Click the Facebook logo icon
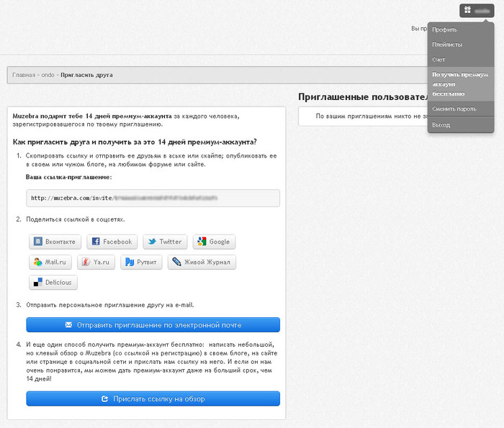The width and height of the screenshot is (504, 428). pyautogui.click(x=96, y=242)
